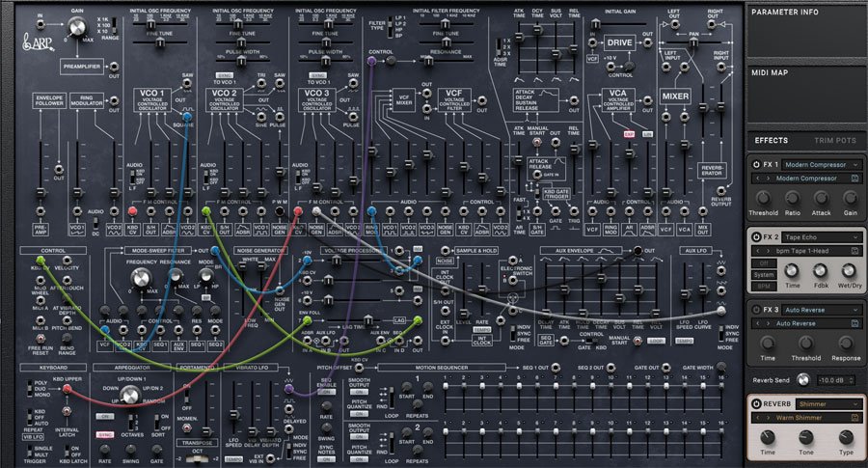
Task: Click the VCA OUT jack
Action: tap(647, 100)
